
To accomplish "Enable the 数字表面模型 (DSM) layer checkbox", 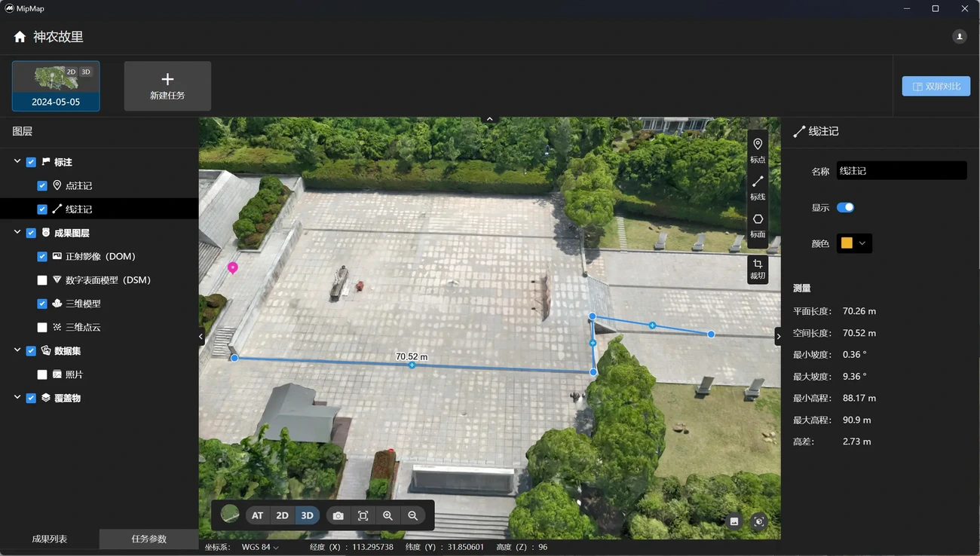I will pos(42,280).
